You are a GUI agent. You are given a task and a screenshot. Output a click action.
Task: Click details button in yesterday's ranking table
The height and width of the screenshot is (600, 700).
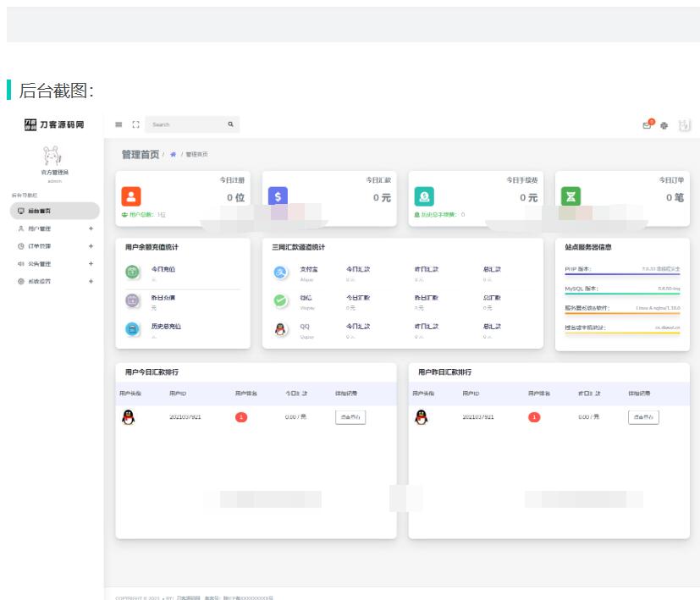pyautogui.click(x=643, y=417)
